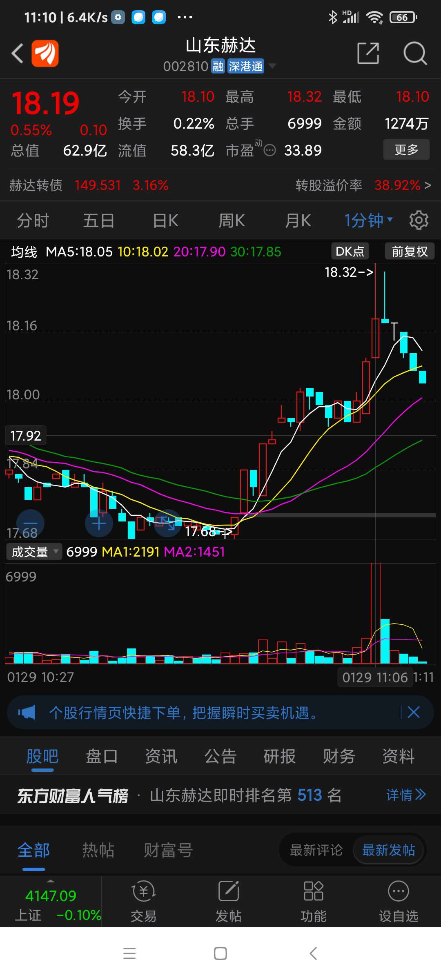Tap Android home button
The image size is (441, 980).
click(220, 953)
